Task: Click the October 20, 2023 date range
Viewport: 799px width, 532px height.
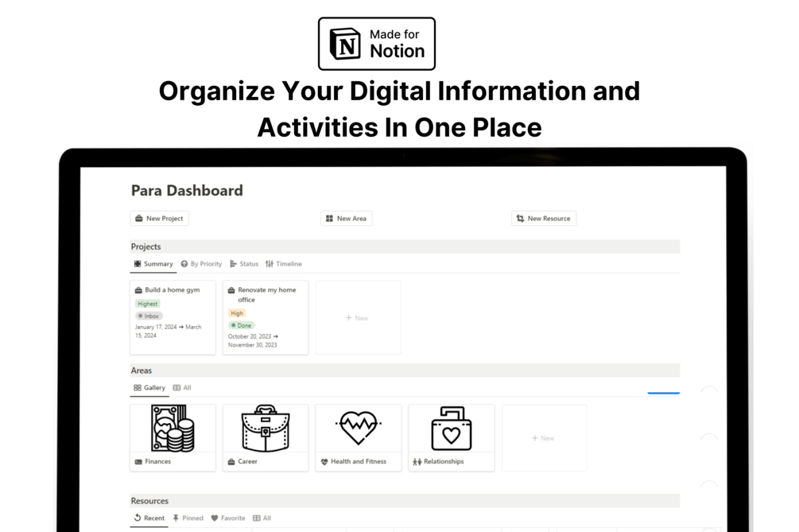Action: click(x=254, y=341)
